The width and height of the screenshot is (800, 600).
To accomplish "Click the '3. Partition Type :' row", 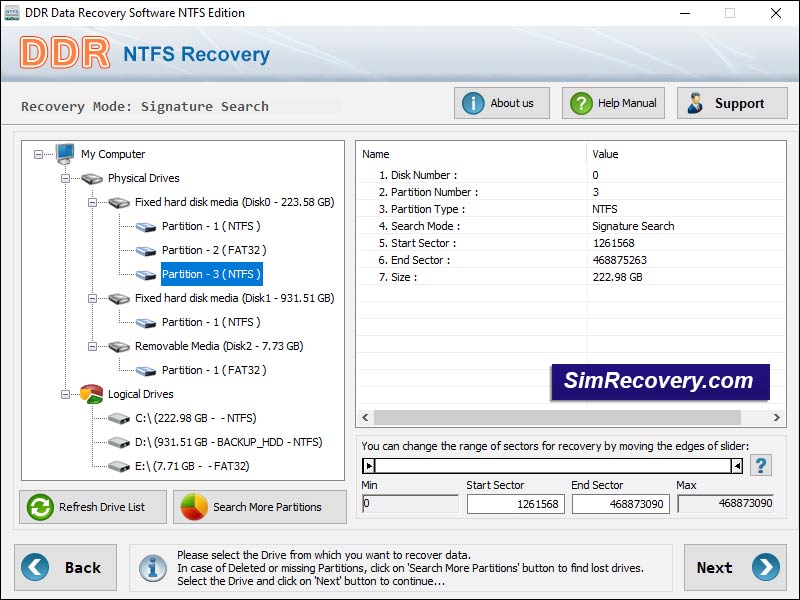I will [571, 209].
